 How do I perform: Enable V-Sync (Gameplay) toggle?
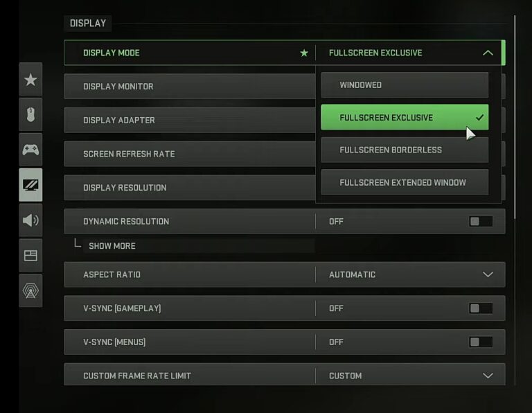[481, 308]
